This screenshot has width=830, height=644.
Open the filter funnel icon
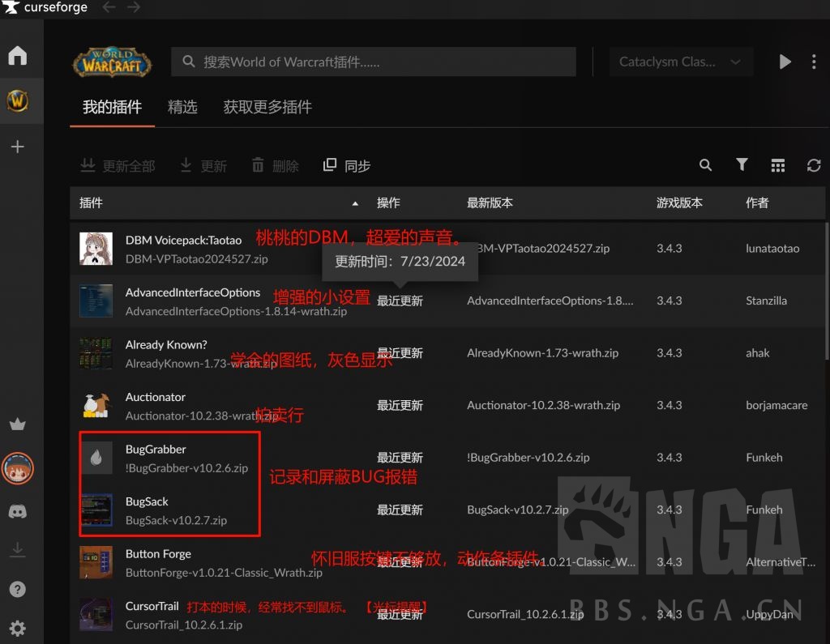point(742,165)
